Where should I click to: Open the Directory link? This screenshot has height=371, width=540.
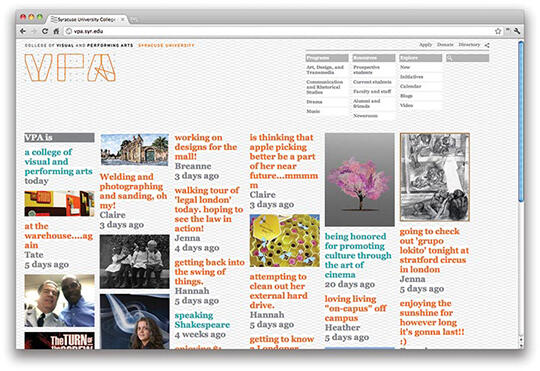[x=469, y=45]
